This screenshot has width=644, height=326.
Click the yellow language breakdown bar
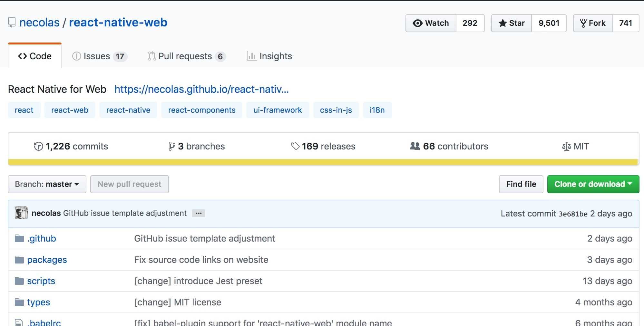click(323, 162)
